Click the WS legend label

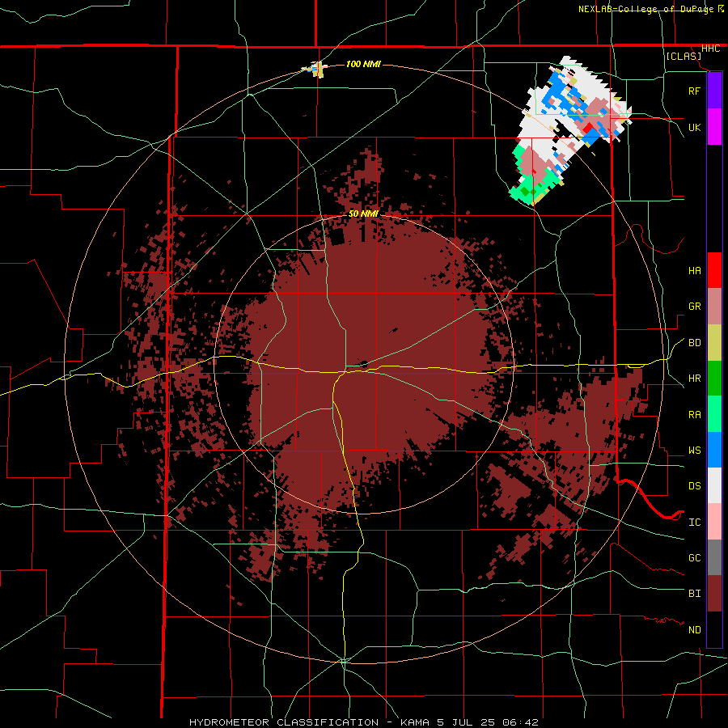click(x=694, y=451)
